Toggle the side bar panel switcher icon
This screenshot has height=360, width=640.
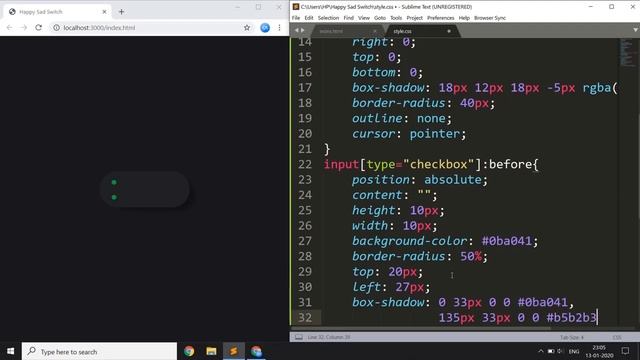point(299,337)
